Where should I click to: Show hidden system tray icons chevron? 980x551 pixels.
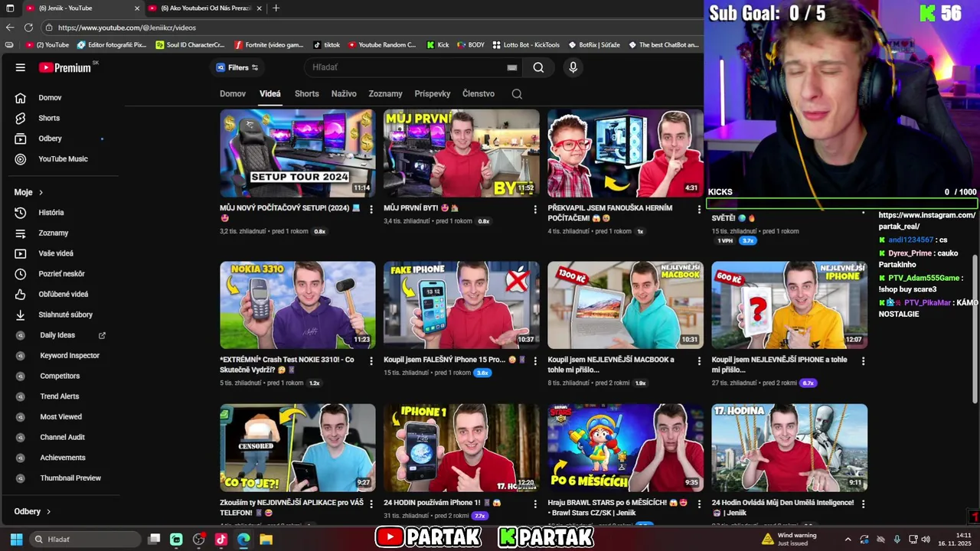(x=848, y=540)
